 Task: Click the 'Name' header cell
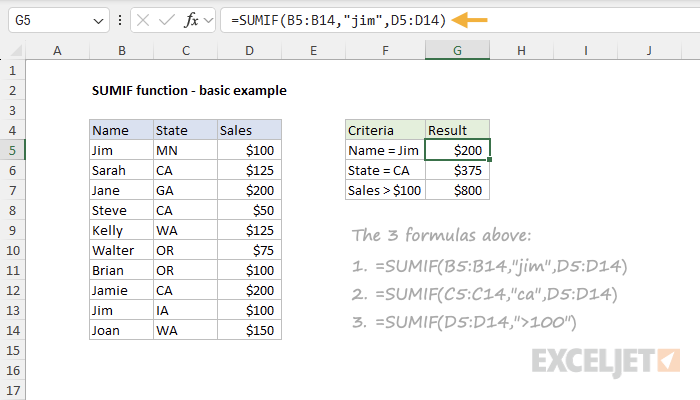coord(121,130)
